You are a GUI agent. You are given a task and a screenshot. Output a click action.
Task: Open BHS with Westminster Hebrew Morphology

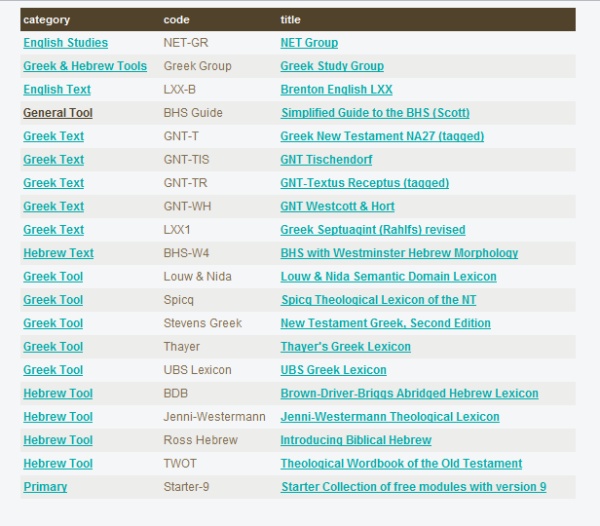399,253
